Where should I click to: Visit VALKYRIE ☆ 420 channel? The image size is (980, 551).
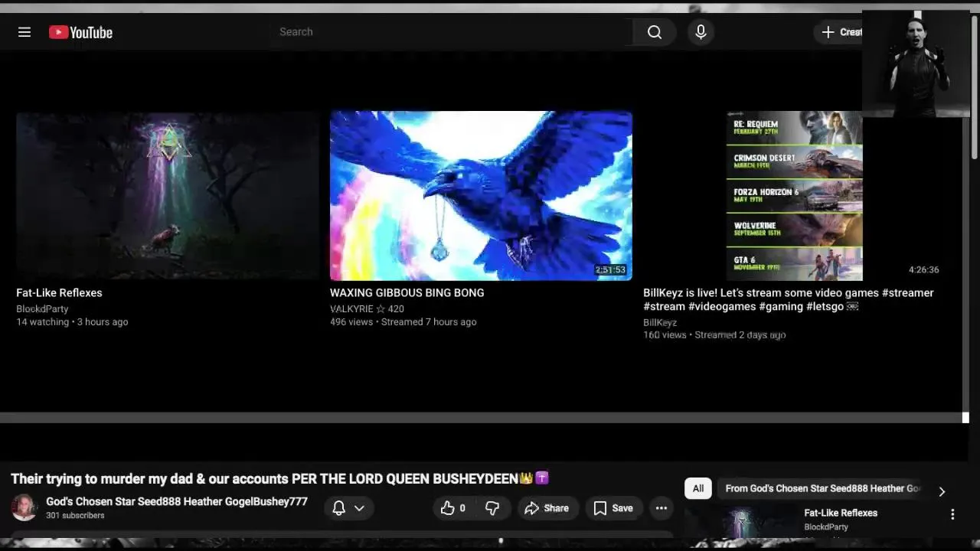(x=367, y=309)
